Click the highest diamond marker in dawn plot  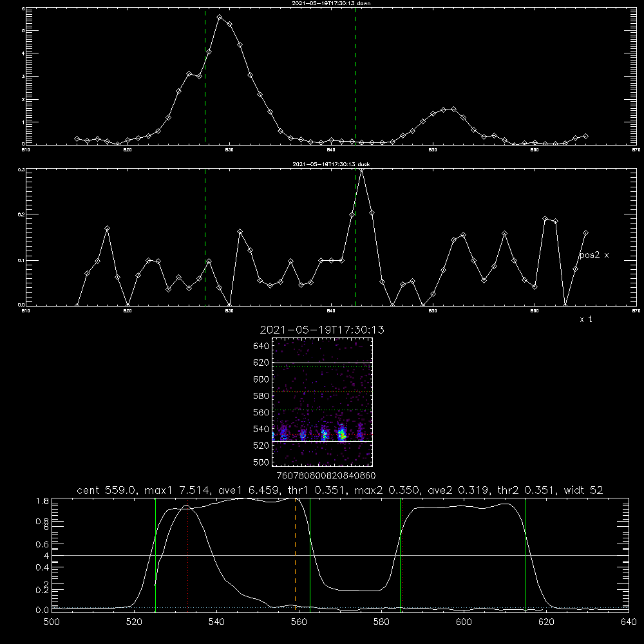220,17
